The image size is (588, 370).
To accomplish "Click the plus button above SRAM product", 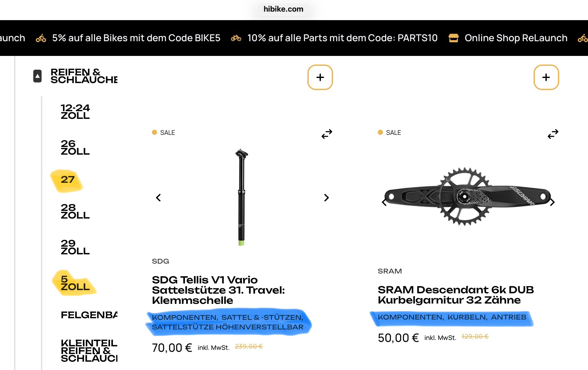I will [546, 77].
